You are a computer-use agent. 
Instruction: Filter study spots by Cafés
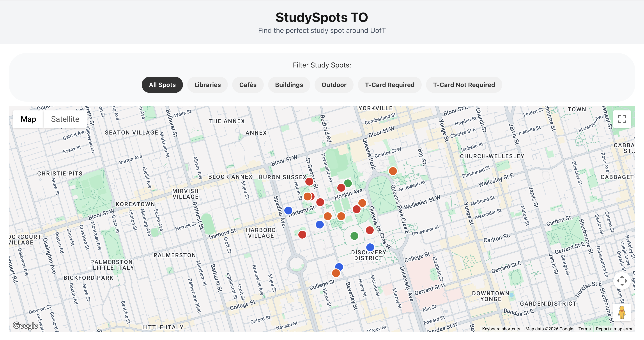[248, 85]
